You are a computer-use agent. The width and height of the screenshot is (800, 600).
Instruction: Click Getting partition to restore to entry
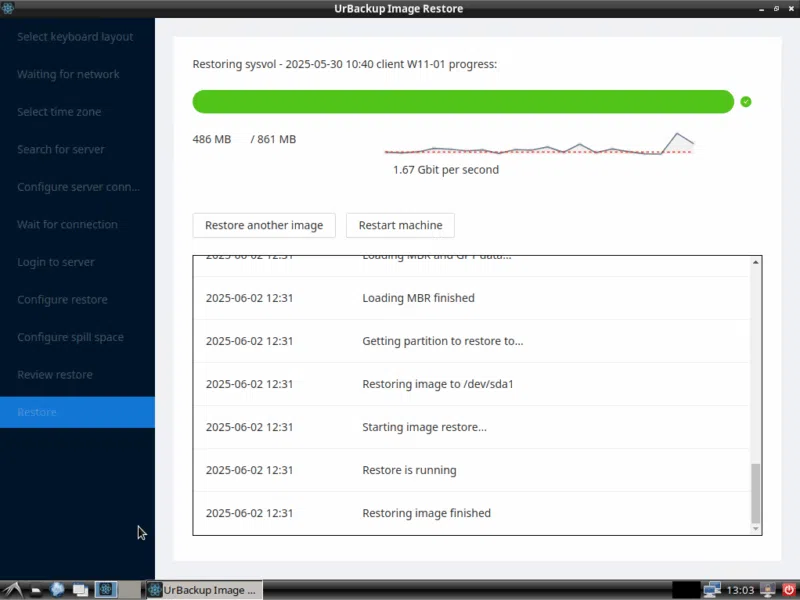(471, 341)
